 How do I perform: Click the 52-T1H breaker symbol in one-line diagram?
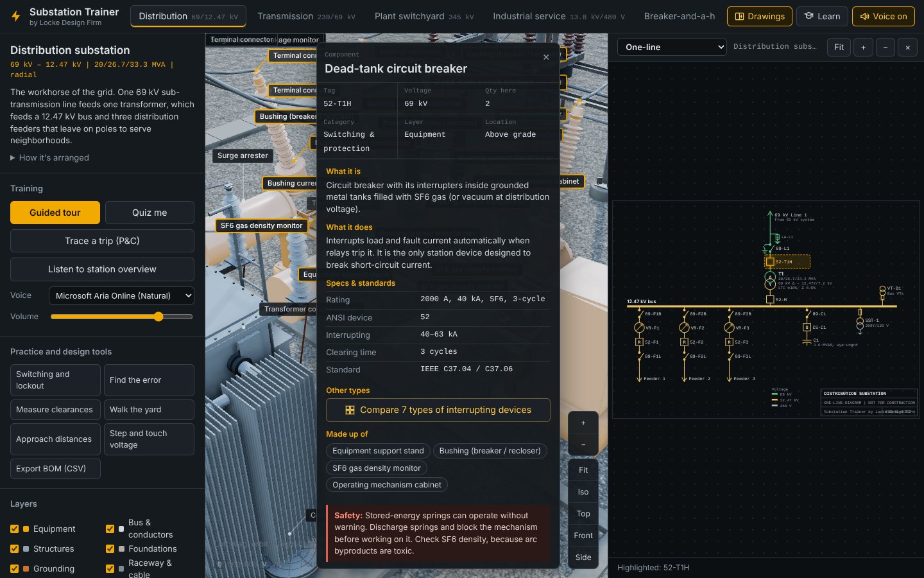coord(770,262)
